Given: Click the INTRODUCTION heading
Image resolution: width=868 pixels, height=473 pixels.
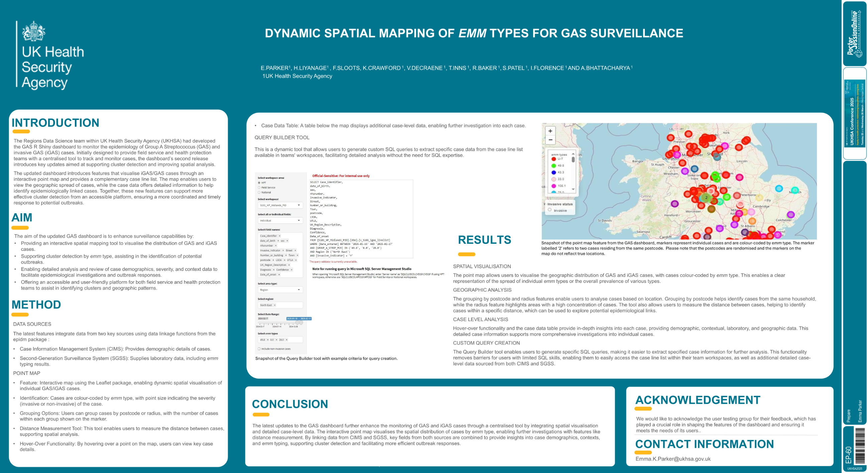Looking at the screenshot, I should pos(55,123).
